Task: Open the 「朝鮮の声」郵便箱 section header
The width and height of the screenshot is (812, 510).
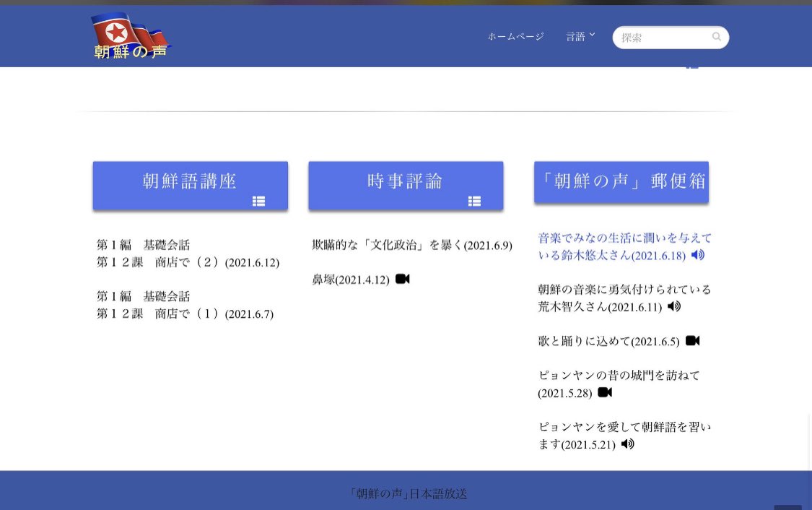Action: pyautogui.click(x=621, y=182)
